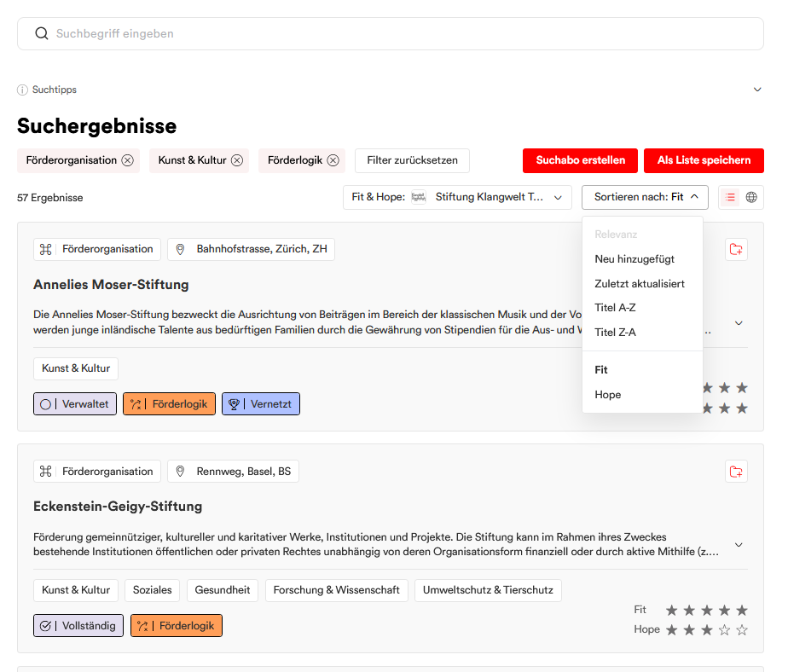Click Suchabo erstellen button

580,160
